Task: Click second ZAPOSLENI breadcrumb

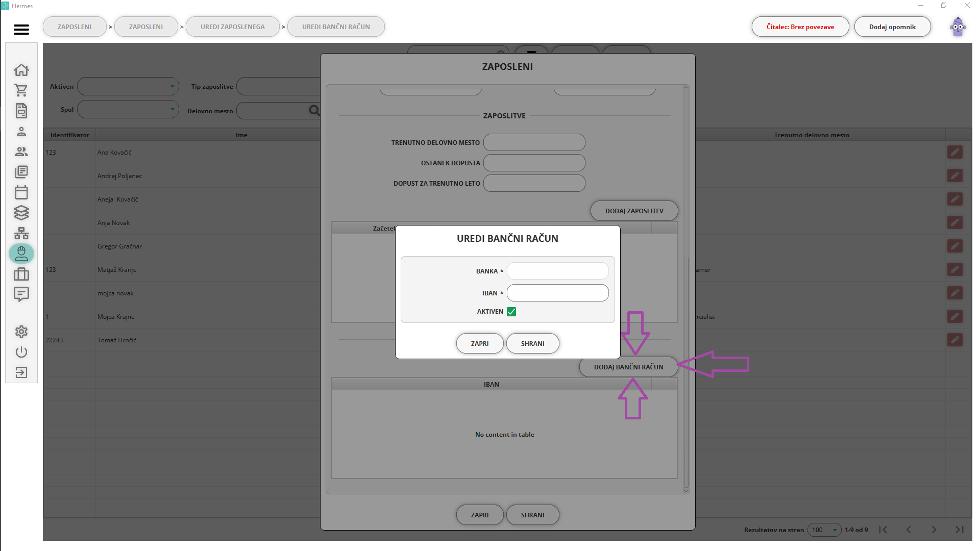Action: 146,27
